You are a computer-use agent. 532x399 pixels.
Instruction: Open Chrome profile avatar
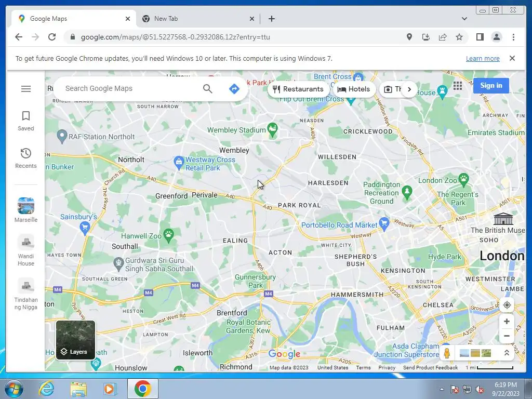(x=496, y=37)
